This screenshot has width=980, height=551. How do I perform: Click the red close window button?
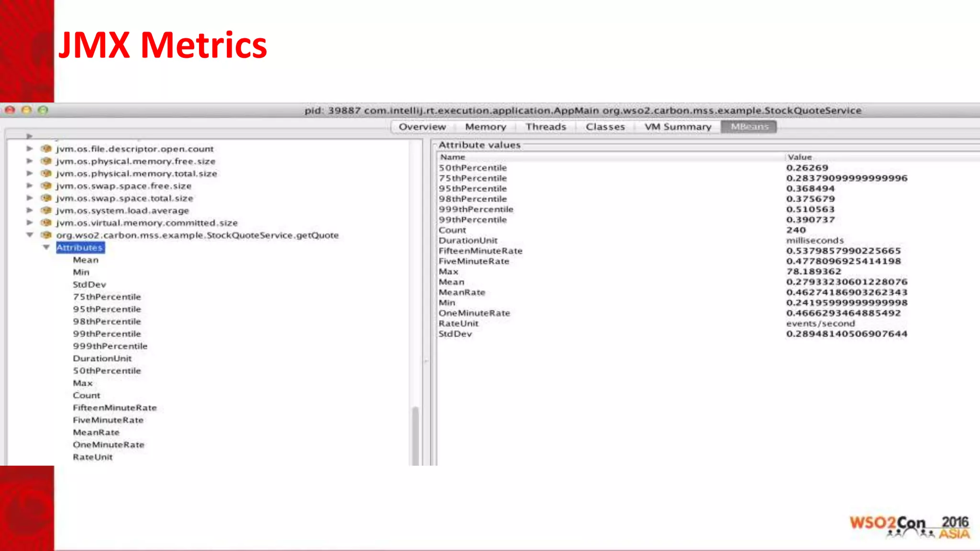(x=10, y=110)
